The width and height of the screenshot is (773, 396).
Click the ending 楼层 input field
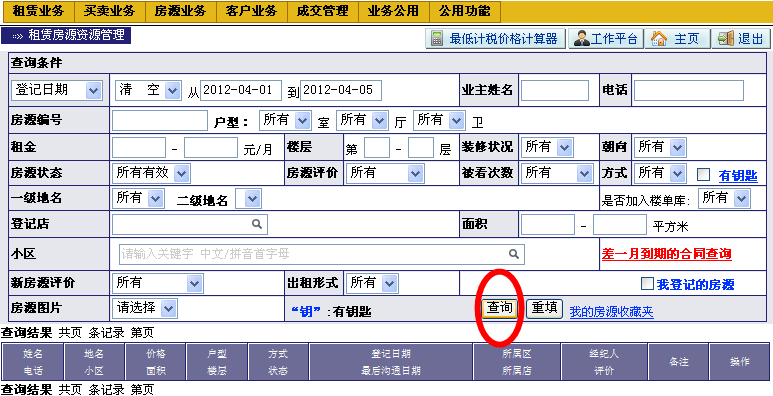coord(421,147)
